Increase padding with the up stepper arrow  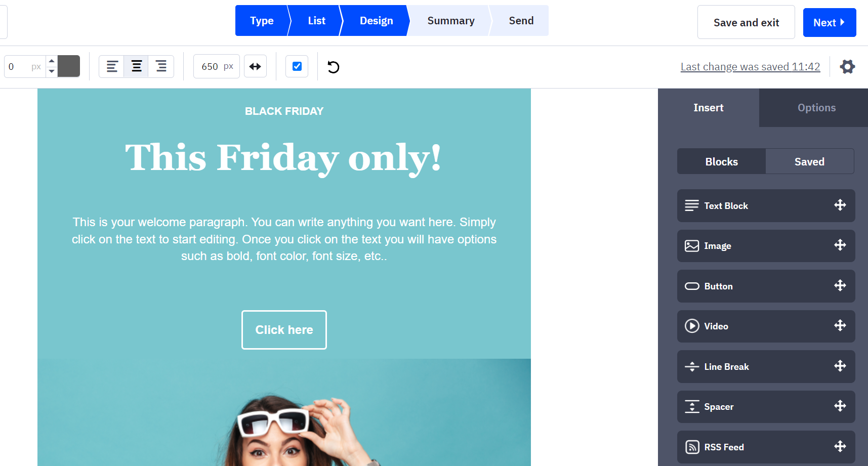(x=52, y=61)
